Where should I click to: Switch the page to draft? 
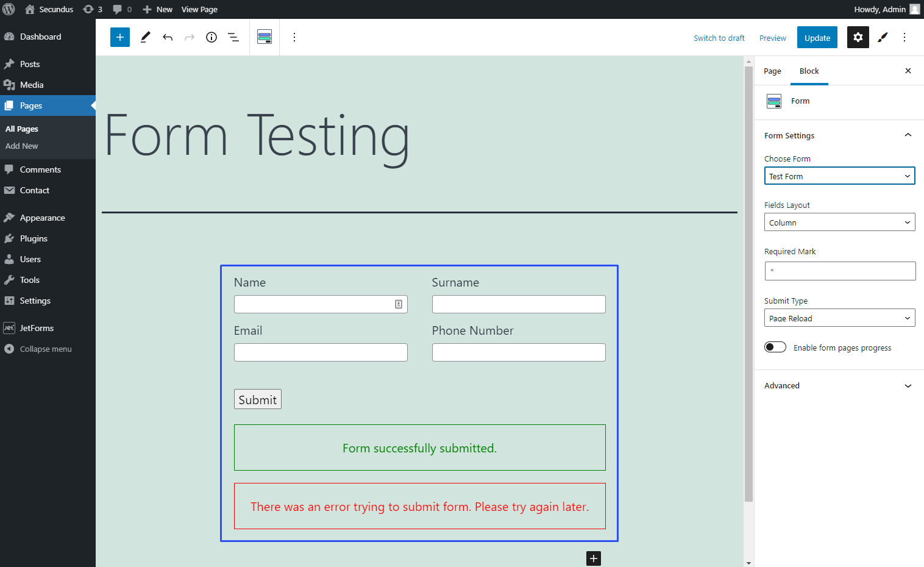[x=719, y=37]
